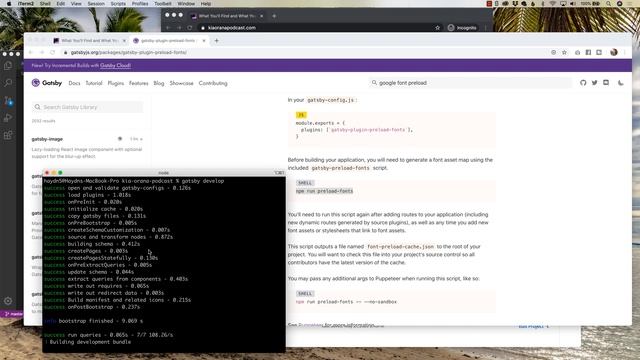Click the 'google font preload' search field
Viewport: 640px width, 360px height.
469,83
